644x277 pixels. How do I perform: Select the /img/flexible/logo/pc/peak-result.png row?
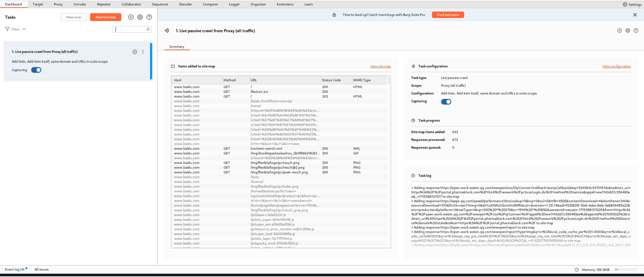pyautogui.click(x=280, y=172)
